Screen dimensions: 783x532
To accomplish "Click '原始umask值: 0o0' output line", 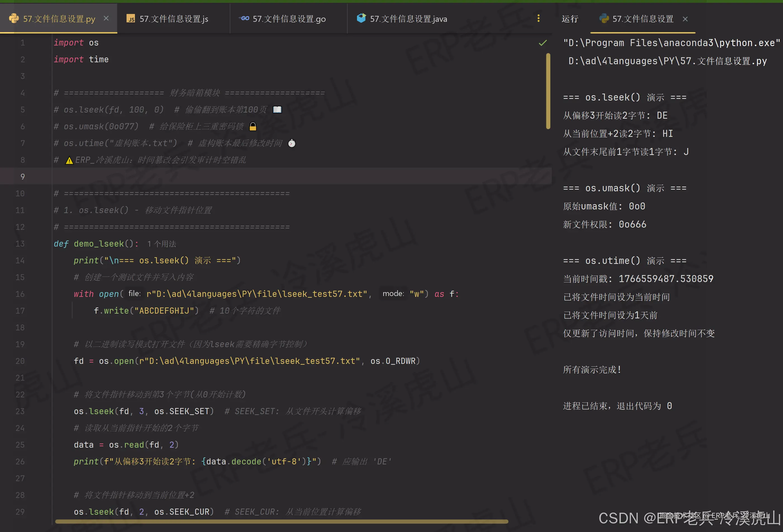I will click(604, 206).
